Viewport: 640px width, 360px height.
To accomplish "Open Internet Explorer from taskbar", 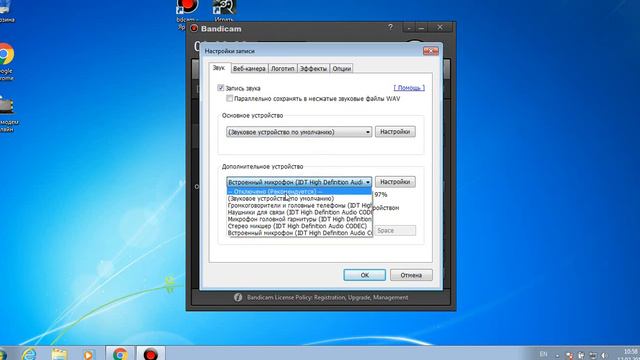I will [29, 354].
